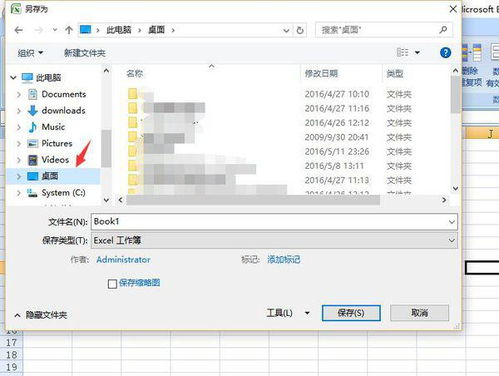Click 桌面 in the address breadcrumb
Screen dimensions: 499x376
tap(156, 30)
